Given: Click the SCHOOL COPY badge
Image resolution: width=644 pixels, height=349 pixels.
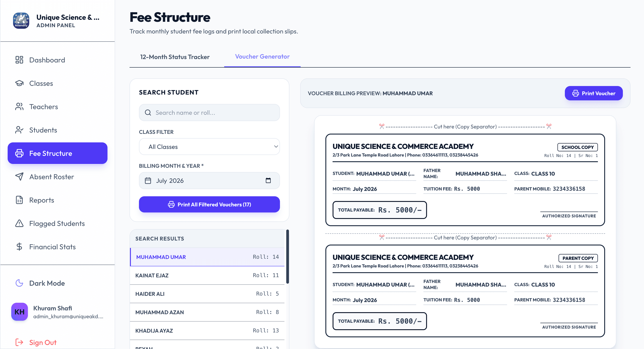Looking at the screenshot, I should click(x=577, y=147).
